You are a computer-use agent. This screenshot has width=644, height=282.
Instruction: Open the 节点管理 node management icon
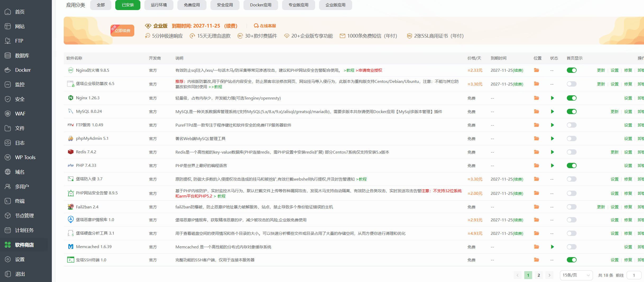[x=8, y=216]
